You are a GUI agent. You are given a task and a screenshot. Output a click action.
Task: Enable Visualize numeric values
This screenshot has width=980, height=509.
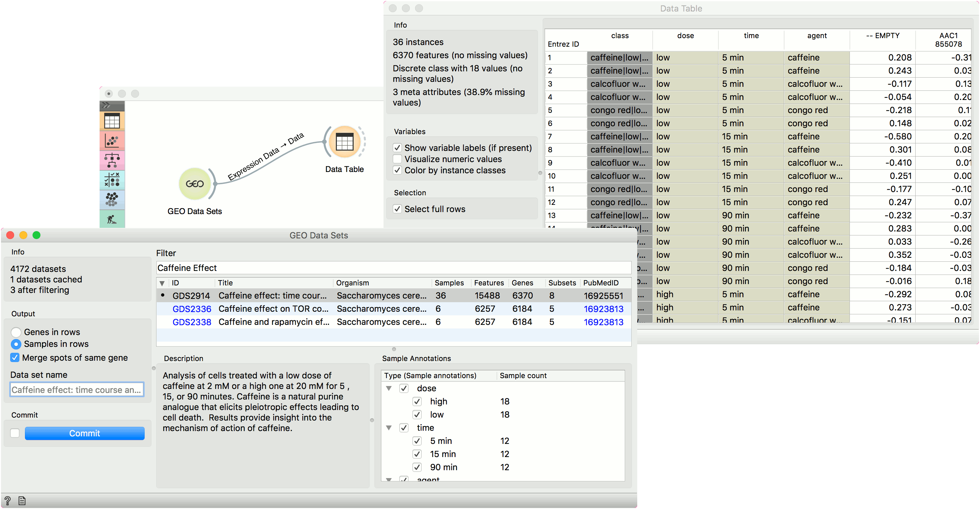(398, 159)
